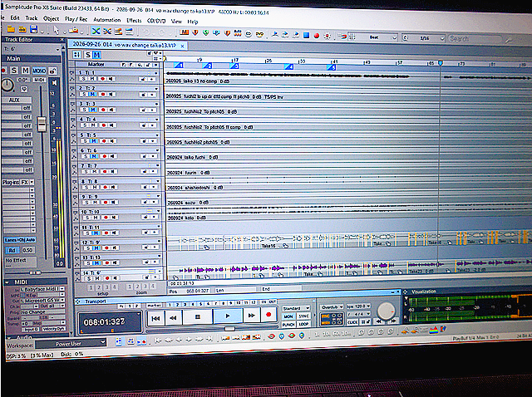Toggle the MONO button in Track Editor
The height and width of the screenshot is (397, 532).
click(x=39, y=71)
